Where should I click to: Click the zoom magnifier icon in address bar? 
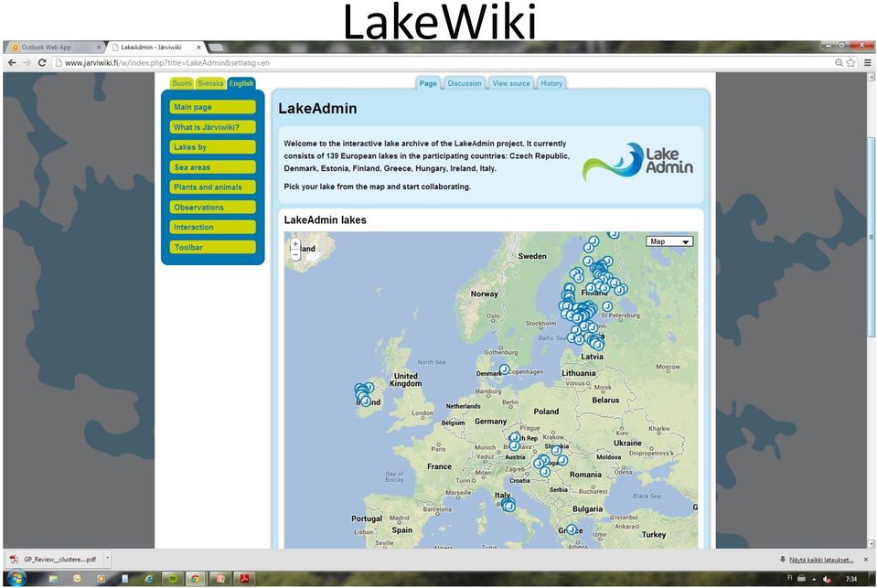839,63
